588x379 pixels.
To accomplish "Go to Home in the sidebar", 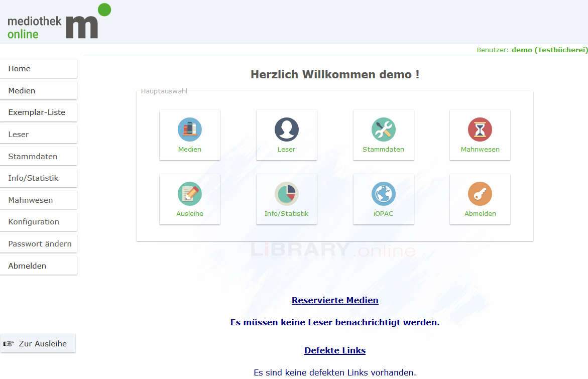I will tap(38, 69).
